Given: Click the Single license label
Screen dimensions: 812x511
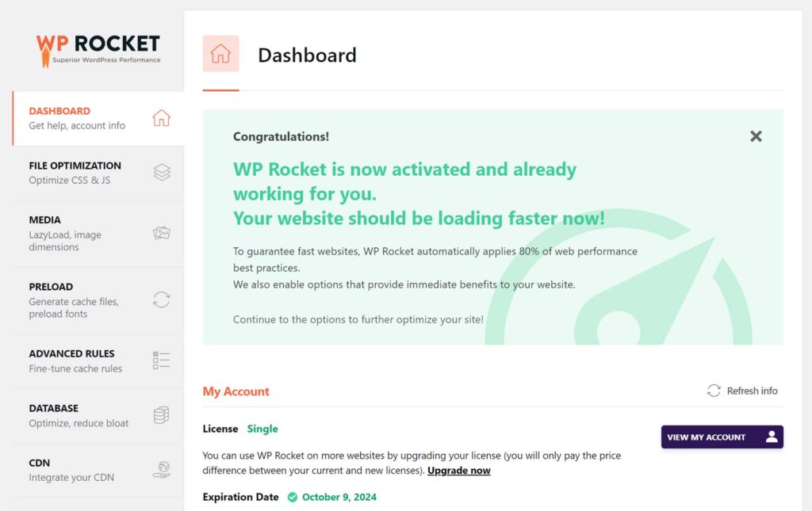Looking at the screenshot, I should click(x=262, y=429).
